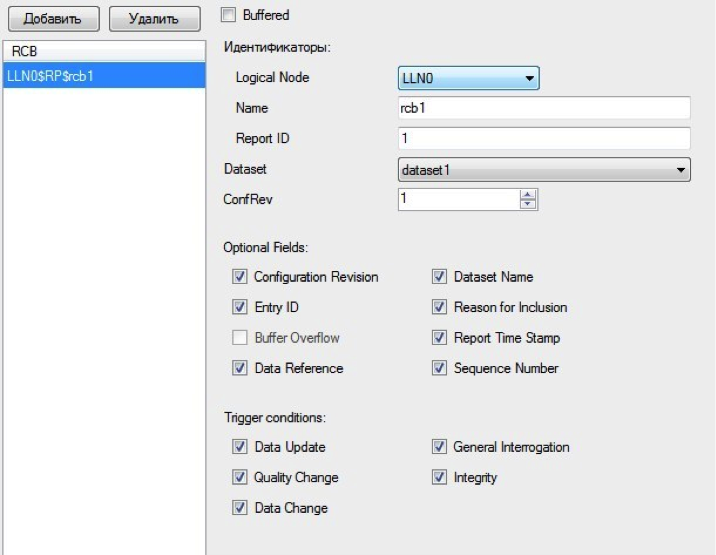Click the Trigger conditions label

click(x=275, y=418)
